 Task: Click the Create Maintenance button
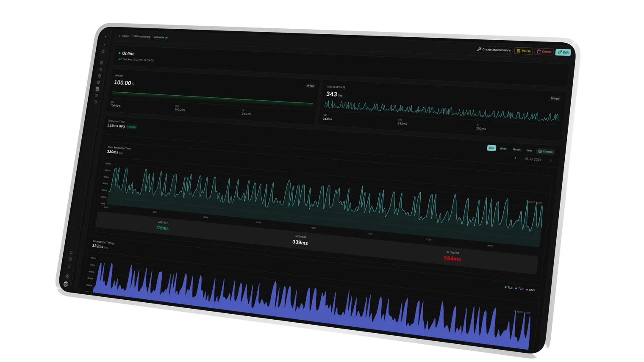pos(494,50)
